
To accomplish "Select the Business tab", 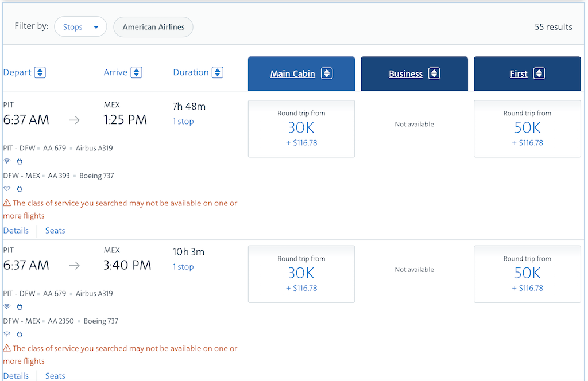I will pos(415,73).
